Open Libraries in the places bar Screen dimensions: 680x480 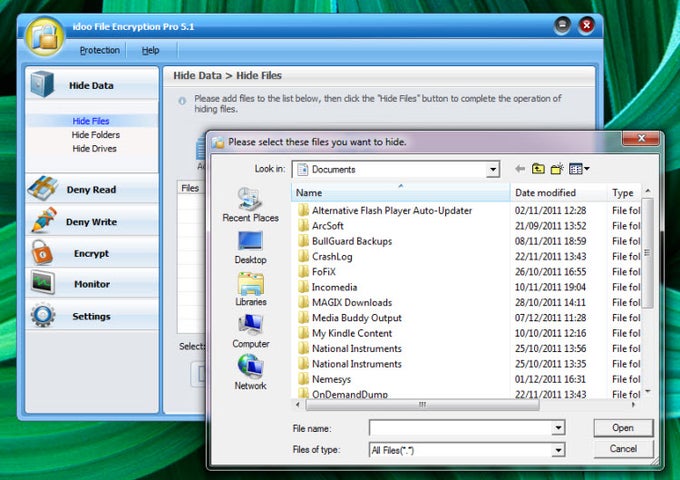click(x=250, y=289)
